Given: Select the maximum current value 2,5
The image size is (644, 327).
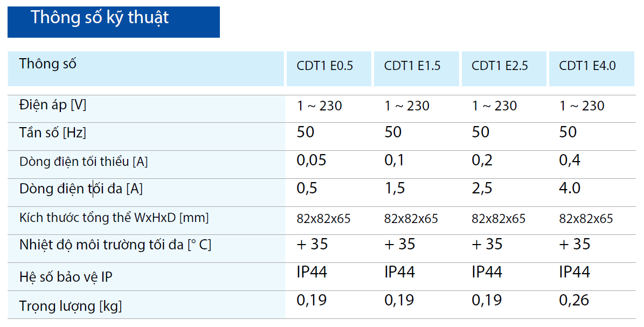Looking at the screenshot, I should click(482, 189).
